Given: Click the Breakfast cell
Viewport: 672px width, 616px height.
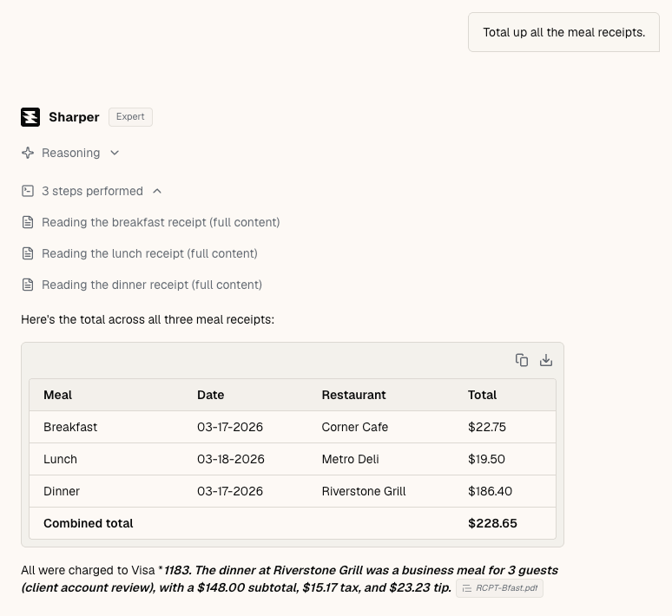Looking at the screenshot, I should (x=70, y=427).
